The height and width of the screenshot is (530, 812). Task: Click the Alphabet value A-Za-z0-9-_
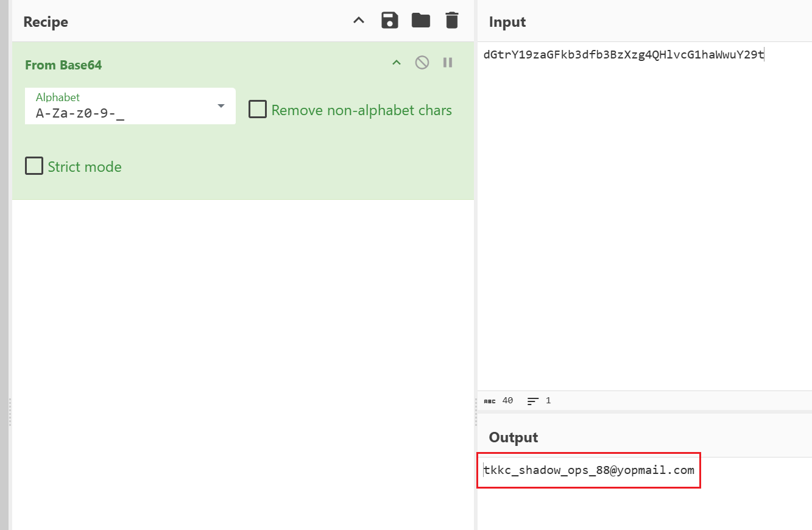point(80,113)
